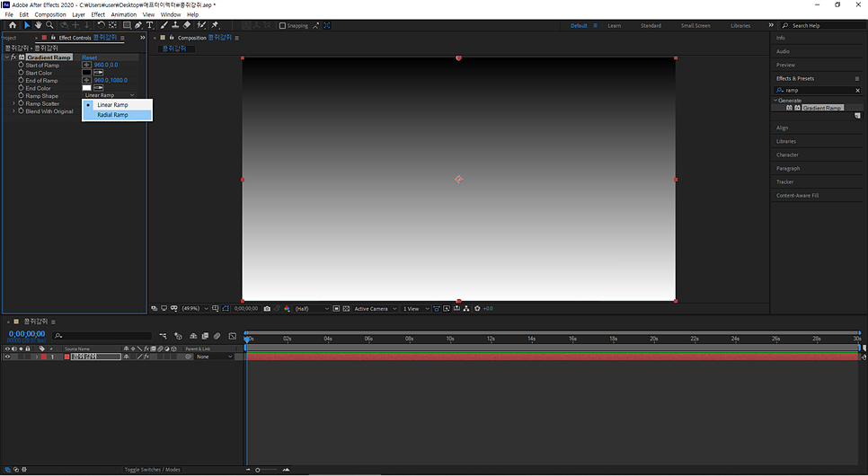This screenshot has height=476, width=868.
Task: Open the Animation menu
Action: (123, 15)
